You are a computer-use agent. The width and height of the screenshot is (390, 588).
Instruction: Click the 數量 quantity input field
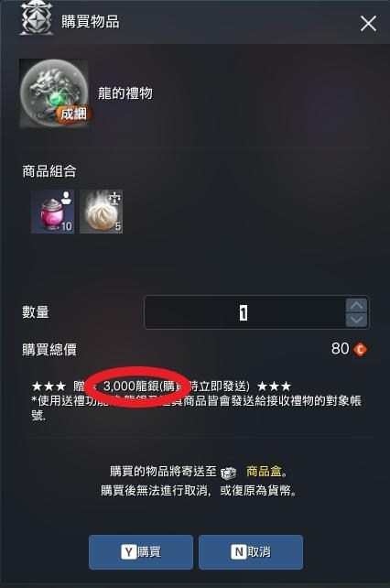(244, 312)
